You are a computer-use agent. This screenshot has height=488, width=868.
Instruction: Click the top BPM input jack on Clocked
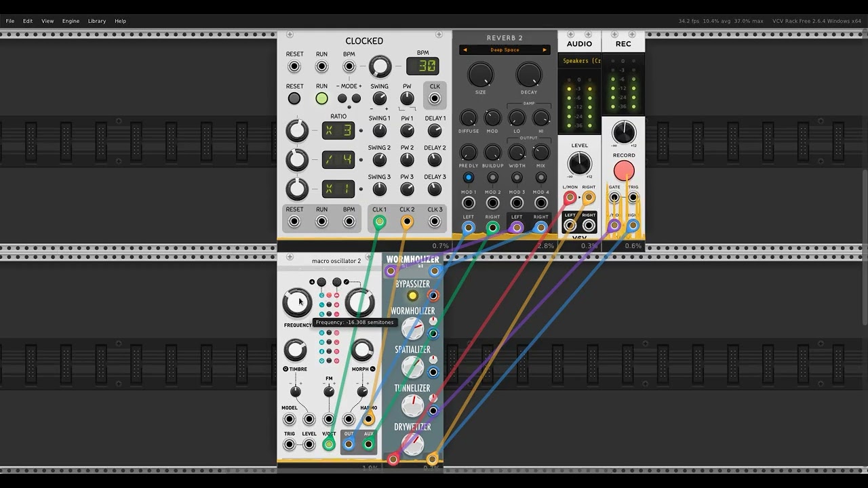point(349,66)
